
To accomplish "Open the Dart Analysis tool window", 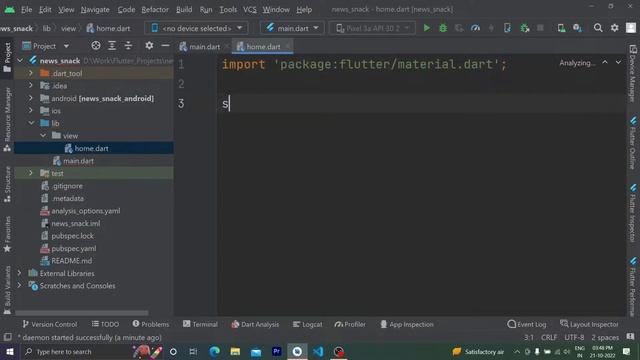I will [255, 324].
